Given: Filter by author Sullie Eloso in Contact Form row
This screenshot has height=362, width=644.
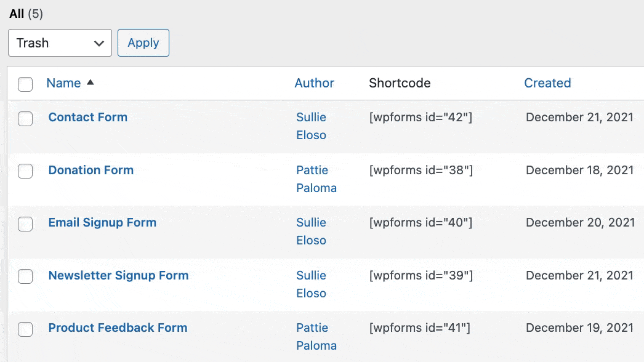Looking at the screenshot, I should [311, 126].
